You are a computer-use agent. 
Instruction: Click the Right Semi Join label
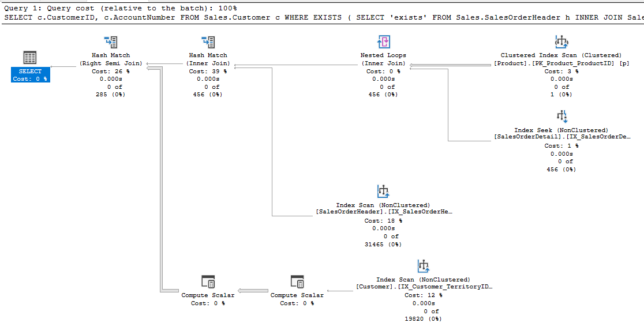point(111,63)
